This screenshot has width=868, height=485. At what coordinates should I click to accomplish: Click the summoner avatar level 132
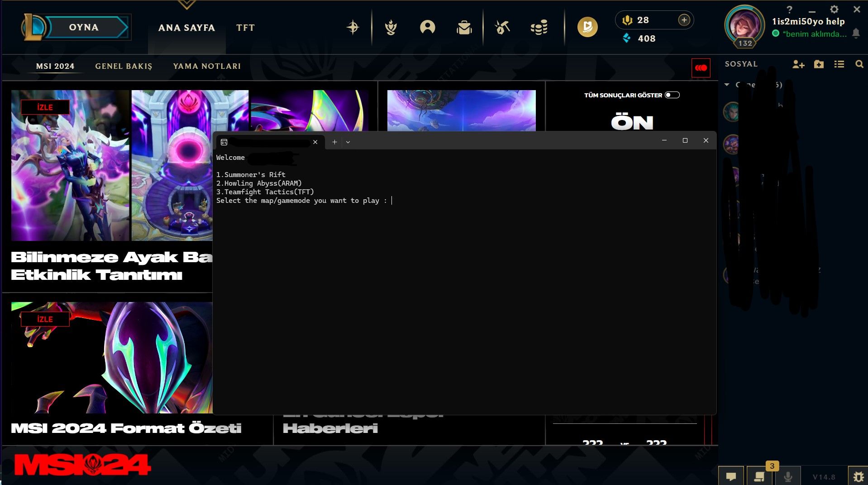(x=745, y=27)
